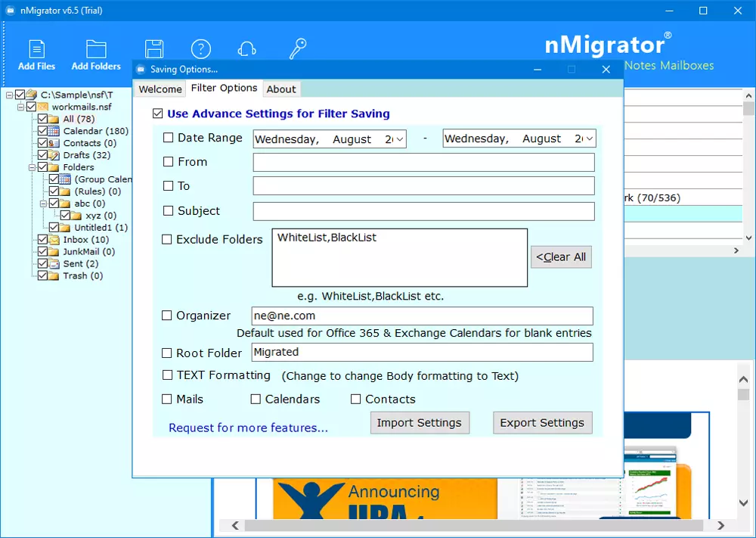The image size is (756, 538).
Task: Check the Root Folder option
Action: point(167,353)
